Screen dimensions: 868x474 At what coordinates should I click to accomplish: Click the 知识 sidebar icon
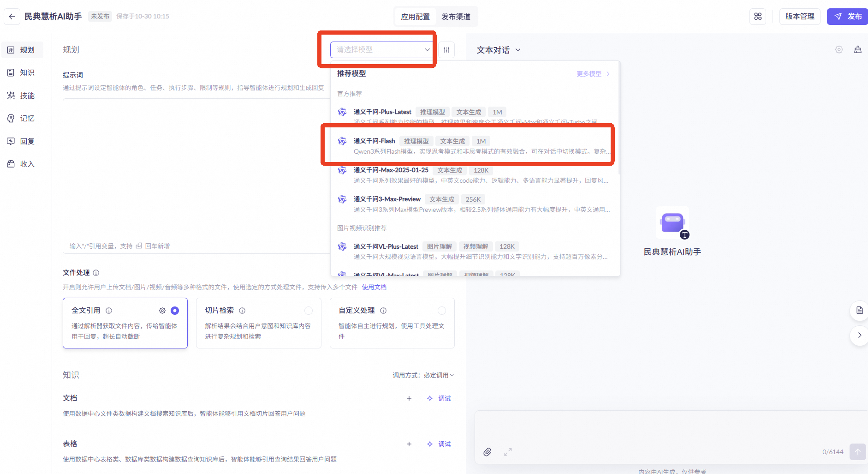pos(11,72)
